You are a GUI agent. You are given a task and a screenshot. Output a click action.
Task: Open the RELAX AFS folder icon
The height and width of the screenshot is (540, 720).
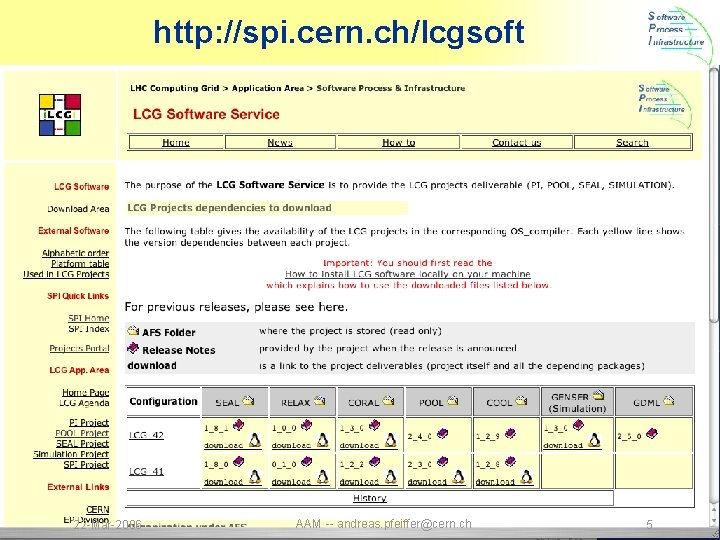[x=320, y=400]
